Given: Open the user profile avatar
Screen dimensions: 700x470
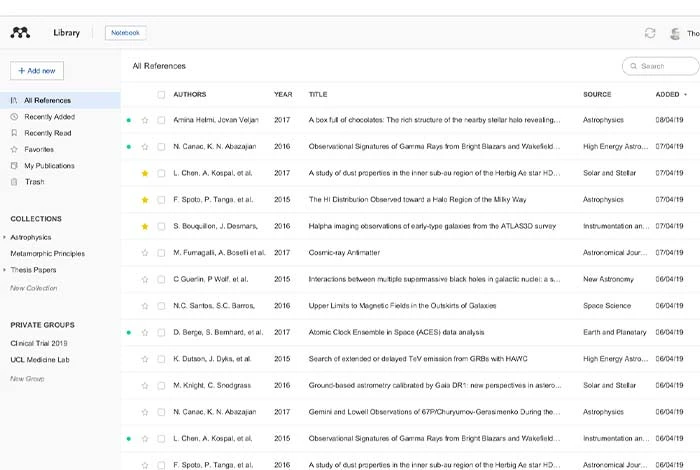Looking at the screenshot, I should [675, 33].
